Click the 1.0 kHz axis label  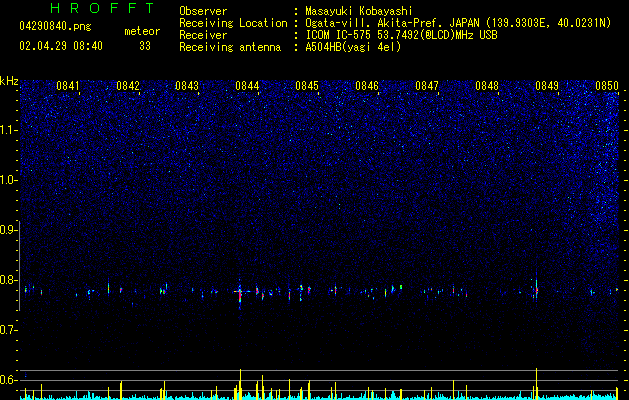pyautogui.click(x=8, y=180)
